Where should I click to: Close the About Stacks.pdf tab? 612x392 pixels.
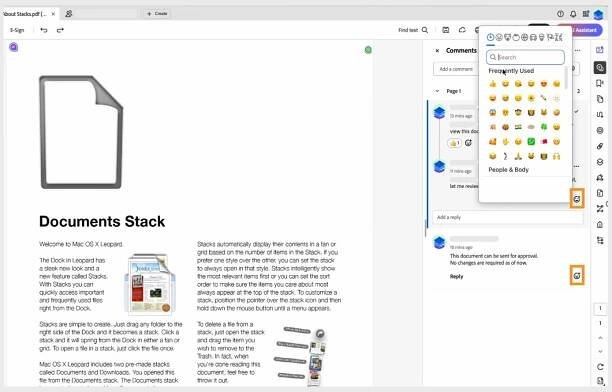[x=53, y=14]
